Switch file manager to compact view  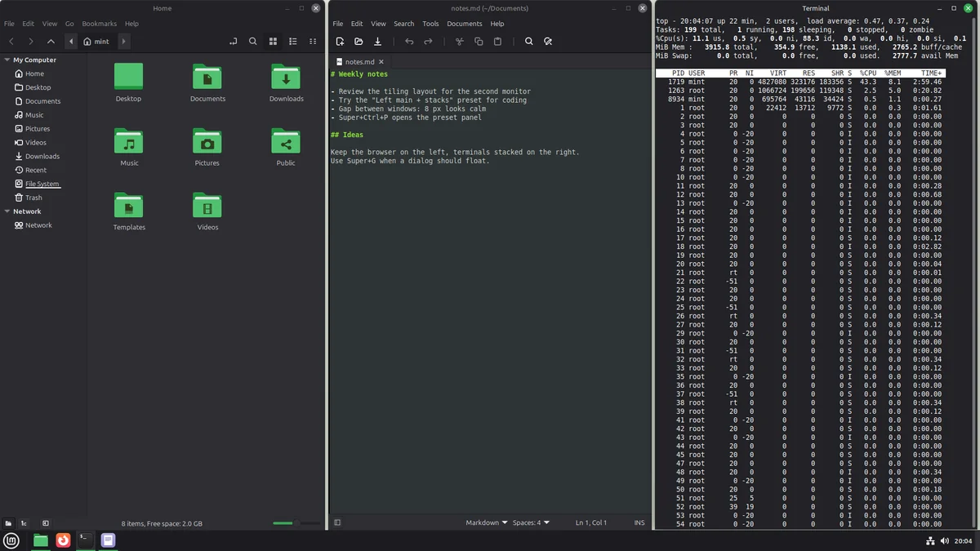coord(313,41)
